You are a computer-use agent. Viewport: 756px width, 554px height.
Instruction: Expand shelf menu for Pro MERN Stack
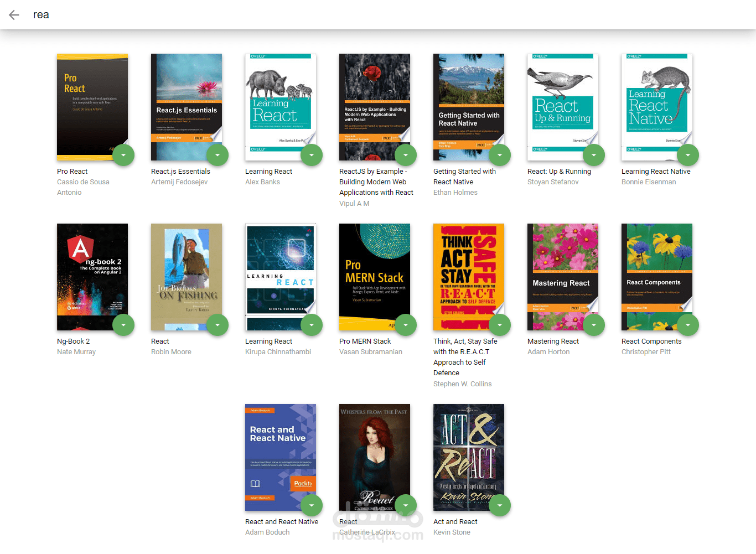click(x=406, y=325)
